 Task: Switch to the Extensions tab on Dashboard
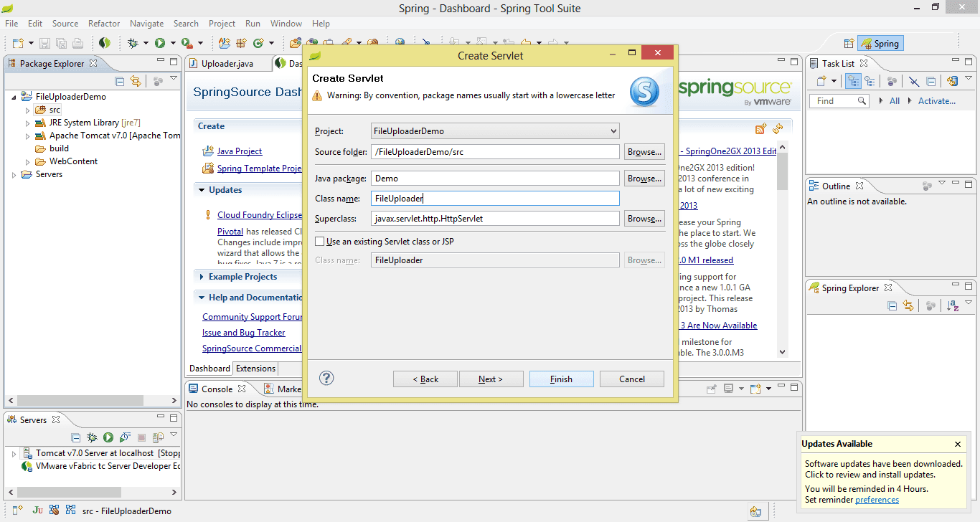[x=255, y=368]
